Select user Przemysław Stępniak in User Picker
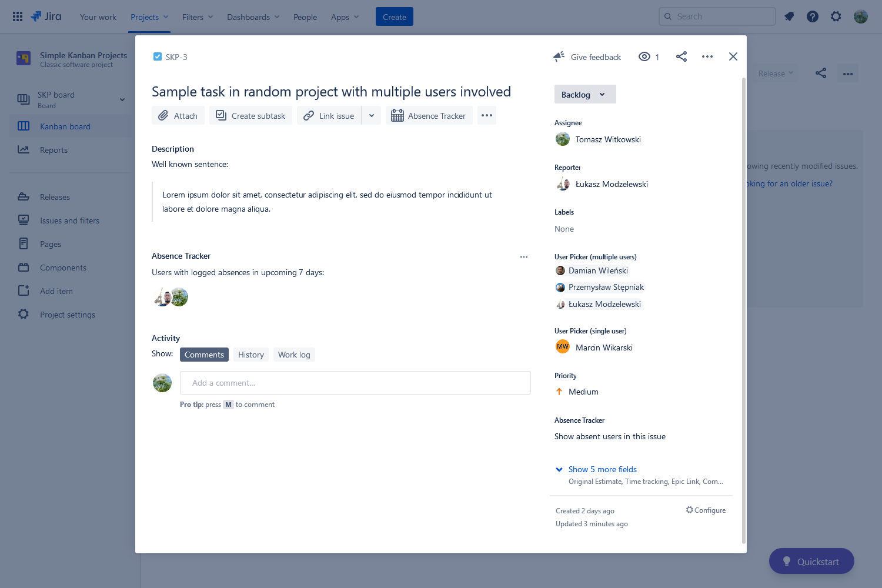The height and width of the screenshot is (588, 882). (x=600, y=287)
